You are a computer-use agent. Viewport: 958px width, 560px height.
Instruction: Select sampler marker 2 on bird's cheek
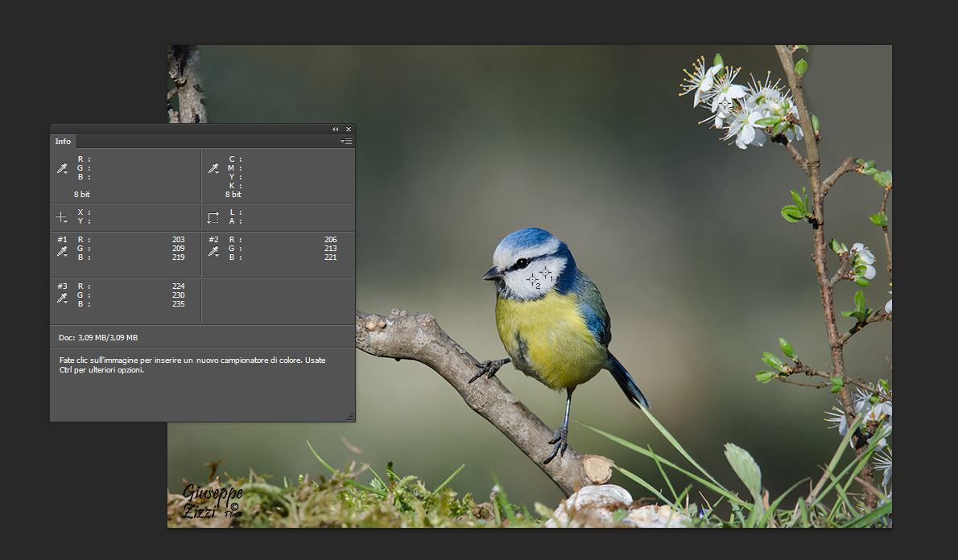(x=532, y=279)
